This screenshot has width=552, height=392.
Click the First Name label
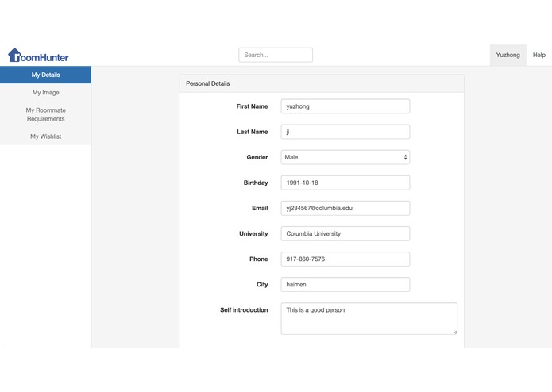click(x=252, y=106)
